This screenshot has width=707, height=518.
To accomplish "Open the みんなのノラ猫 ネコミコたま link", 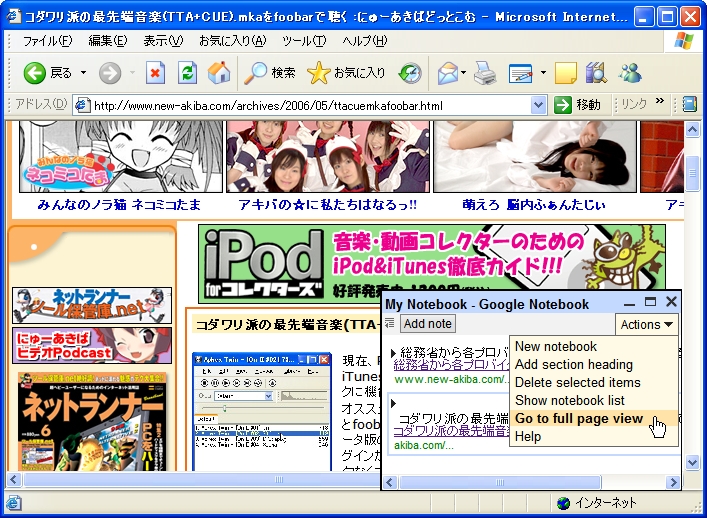I will coord(119,205).
